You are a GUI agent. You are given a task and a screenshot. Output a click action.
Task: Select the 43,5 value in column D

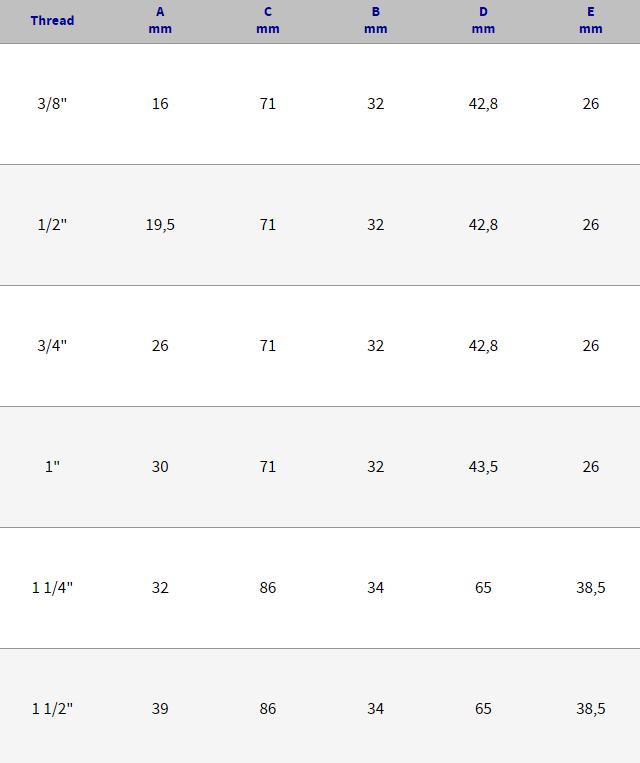pyautogui.click(x=483, y=467)
